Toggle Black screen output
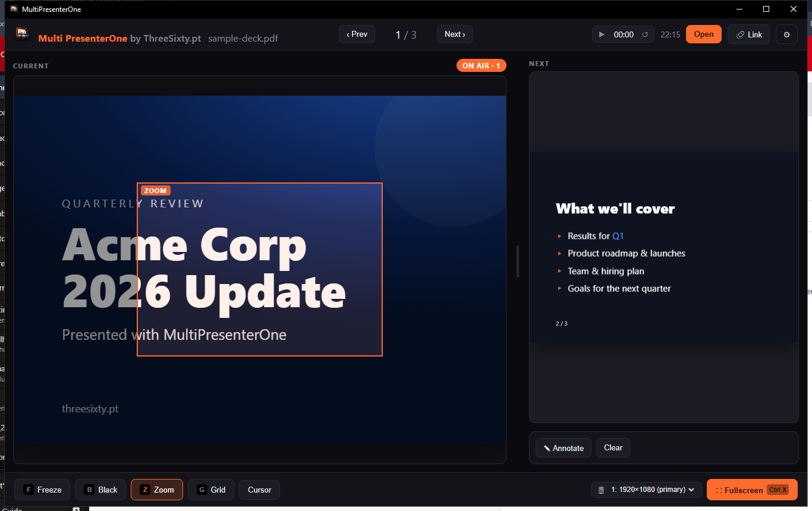The width and height of the screenshot is (812, 511). click(100, 490)
